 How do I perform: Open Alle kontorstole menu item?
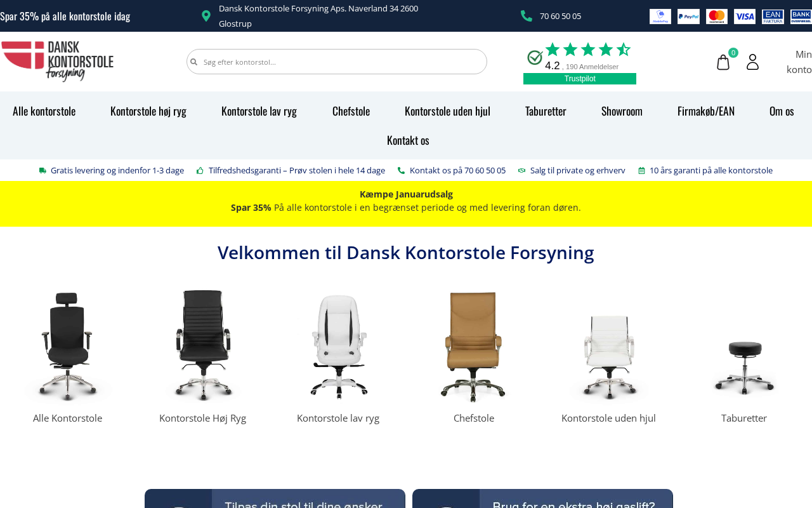pyautogui.click(x=44, y=111)
